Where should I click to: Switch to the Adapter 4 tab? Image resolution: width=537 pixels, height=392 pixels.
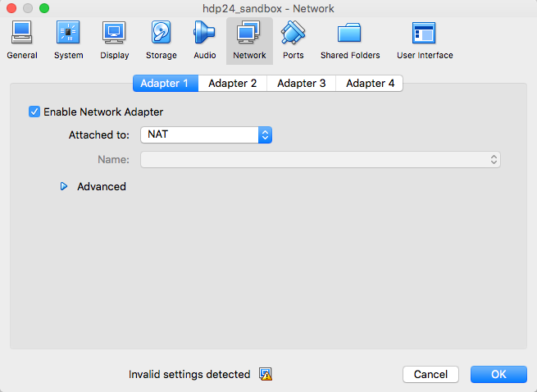click(x=370, y=84)
